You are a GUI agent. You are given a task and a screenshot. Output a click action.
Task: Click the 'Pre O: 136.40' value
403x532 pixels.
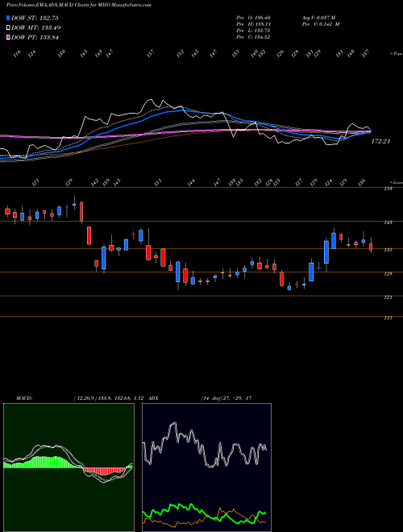[253, 18]
